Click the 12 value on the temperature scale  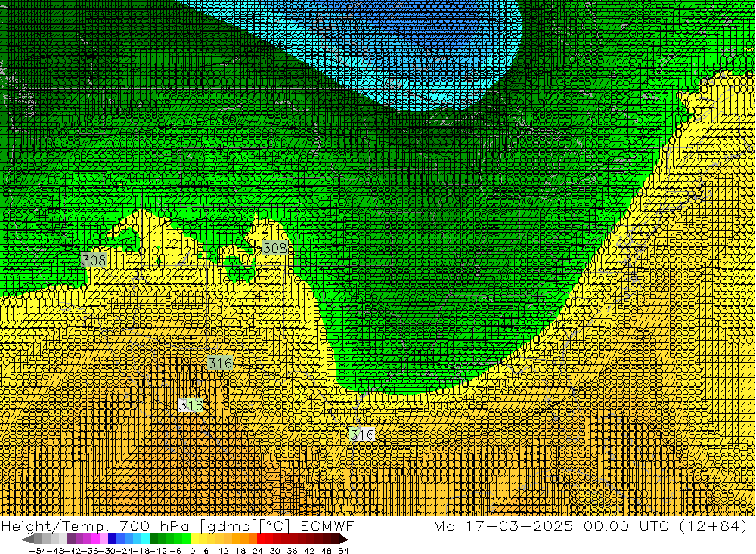click(223, 551)
